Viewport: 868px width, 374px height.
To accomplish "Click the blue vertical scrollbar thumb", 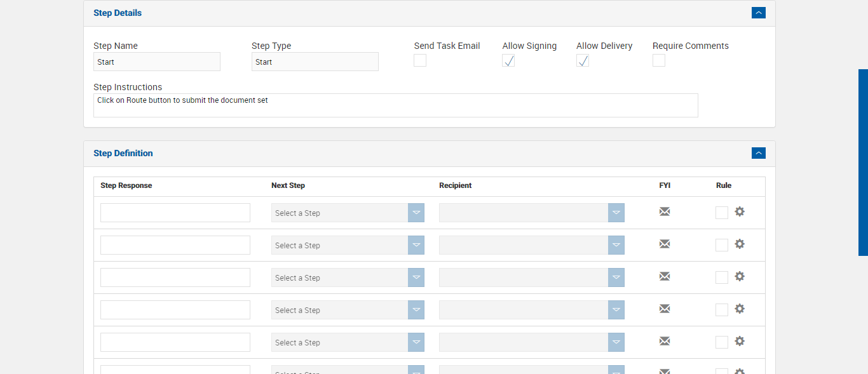I will coord(863,162).
